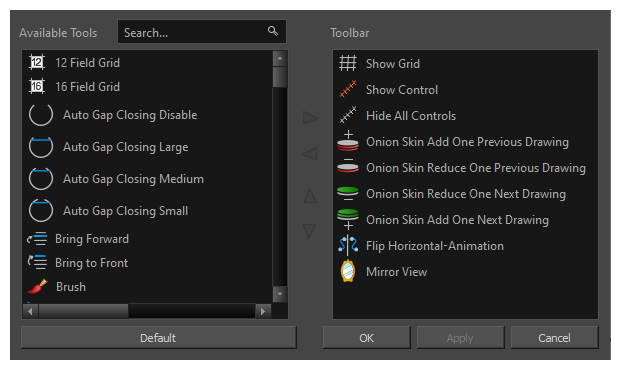Click the Auto Gap Closing Large icon
This screenshot has height=370, width=621.
(41, 147)
